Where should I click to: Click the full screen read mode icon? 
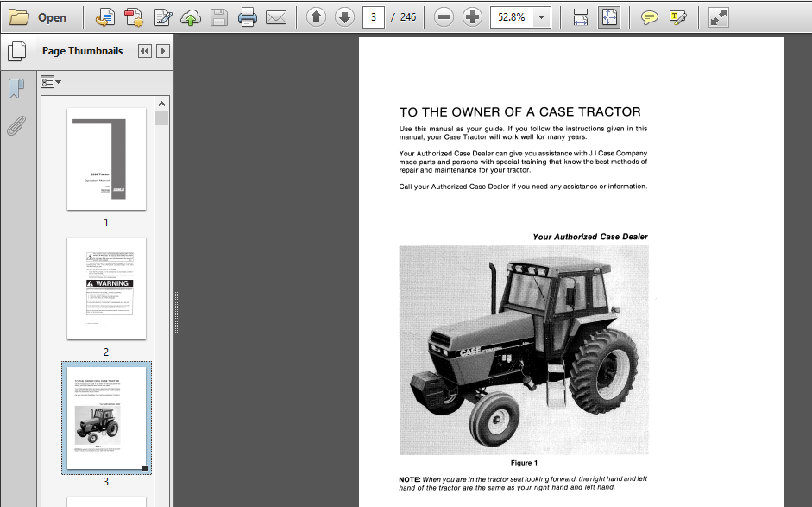point(719,17)
